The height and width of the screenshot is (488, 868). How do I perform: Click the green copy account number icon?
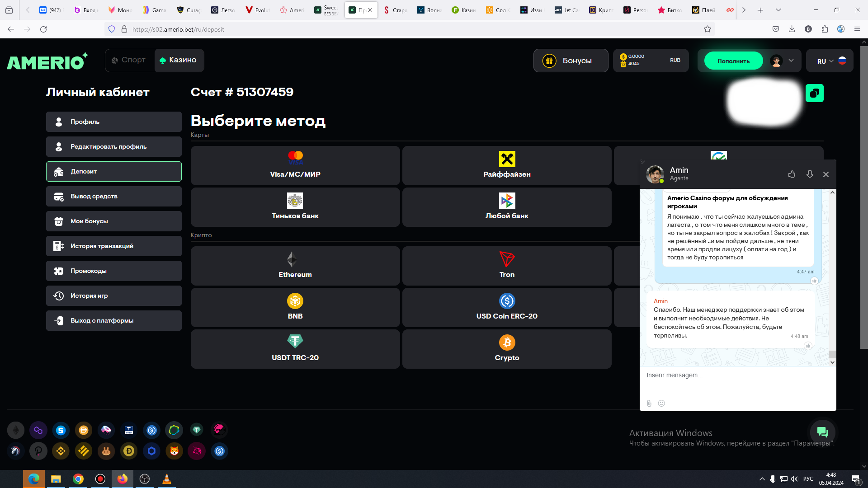814,93
